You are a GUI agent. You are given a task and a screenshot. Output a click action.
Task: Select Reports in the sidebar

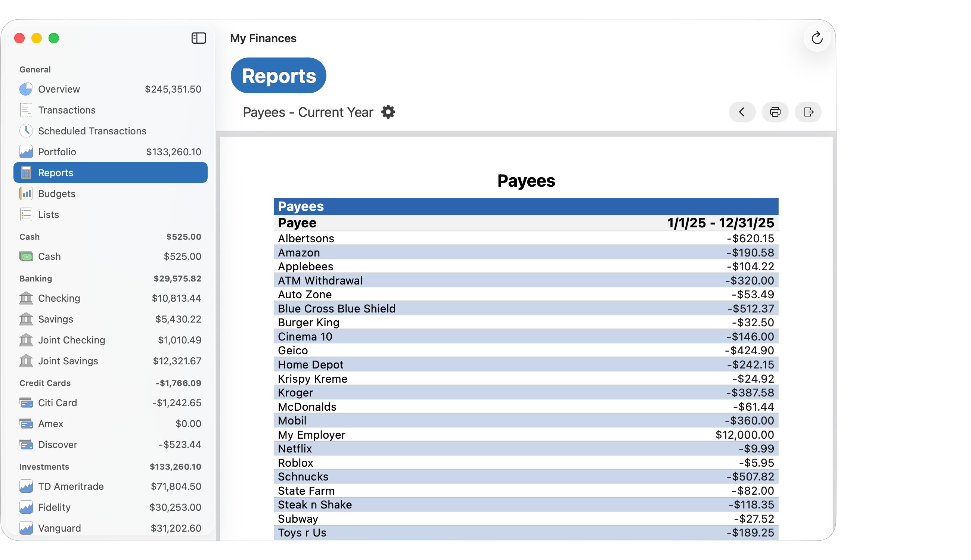[x=55, y=172]
